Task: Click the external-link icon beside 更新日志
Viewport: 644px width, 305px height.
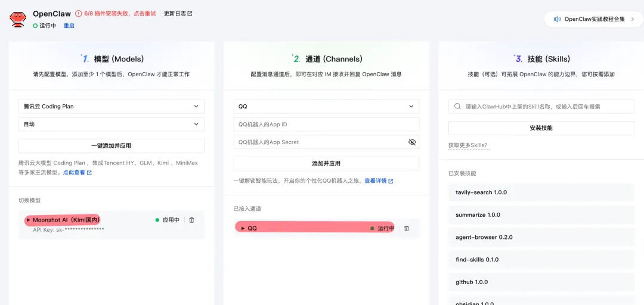Action: [190, 14]
